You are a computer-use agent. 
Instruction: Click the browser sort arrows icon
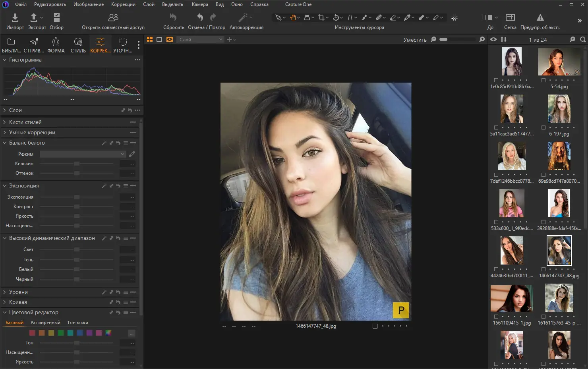[x=503, y=39]
